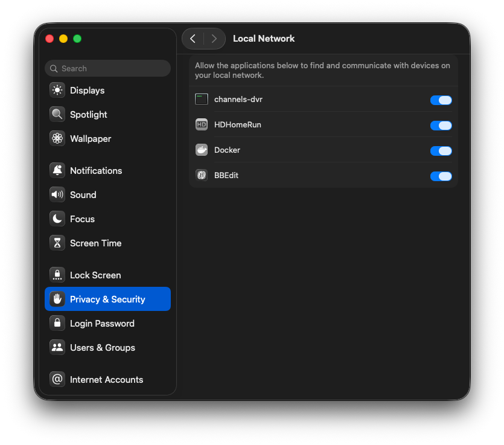Click the Displays sun icon in sidebar
The image size is (504, 445).
coord(57,91)
